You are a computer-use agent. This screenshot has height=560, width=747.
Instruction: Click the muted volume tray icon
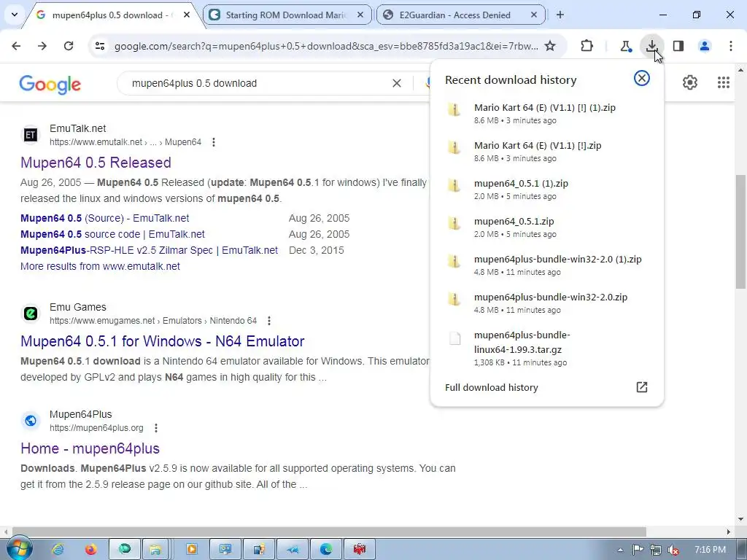pos(673,550)
